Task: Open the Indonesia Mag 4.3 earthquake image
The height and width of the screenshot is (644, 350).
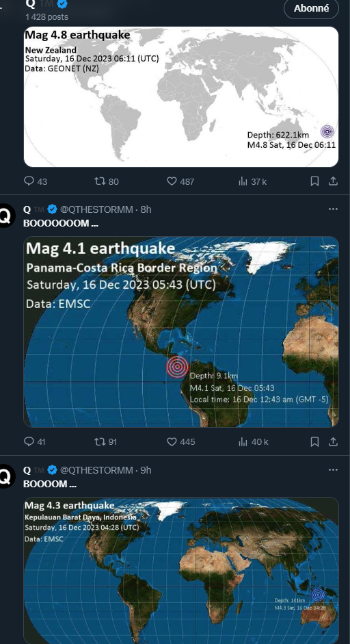Action: (181, 571)
